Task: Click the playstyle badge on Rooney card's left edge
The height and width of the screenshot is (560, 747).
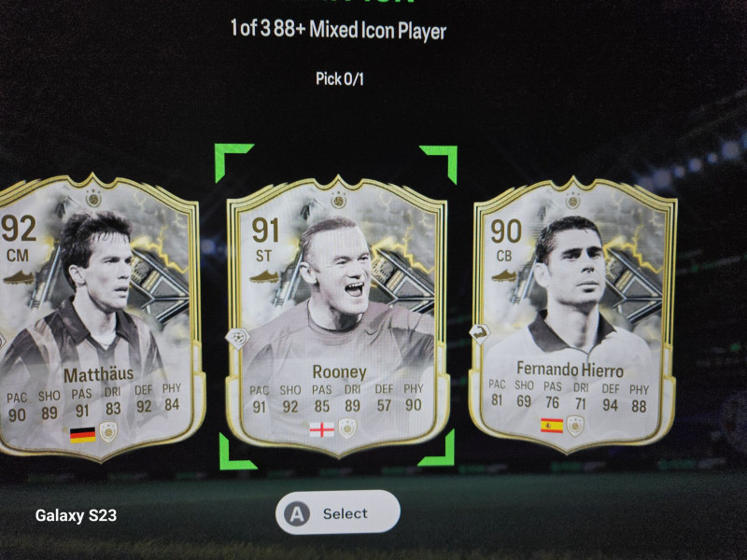Action: coord(237,338)
